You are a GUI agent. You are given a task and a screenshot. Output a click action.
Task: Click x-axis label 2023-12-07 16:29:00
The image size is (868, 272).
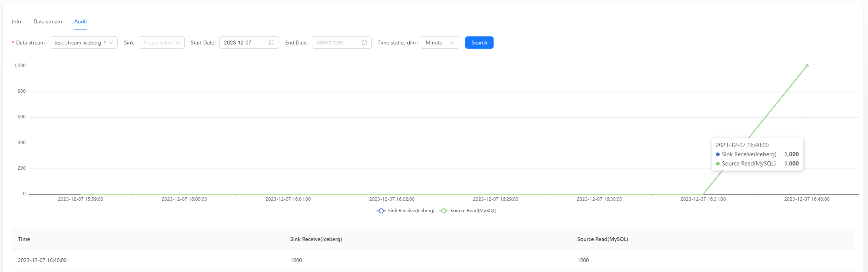pyautogui.click(x=495, y=199)
